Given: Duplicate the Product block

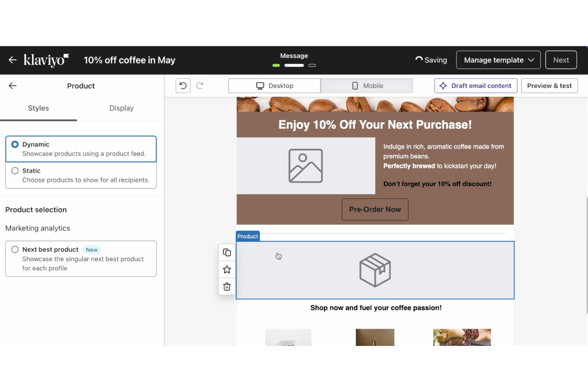Looking at the screenshot, I should tap(226, 252).
